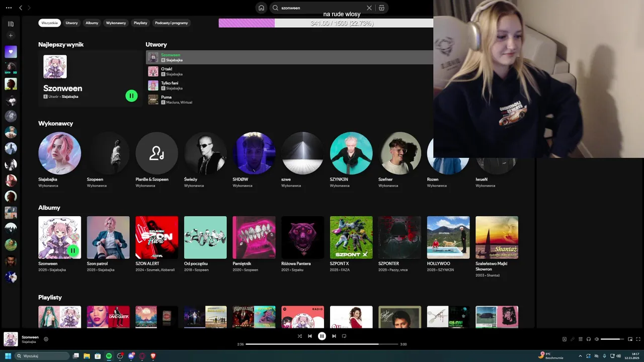Open now-playing cover art thumbnail
Image resolution: width=644 pixels, height=362 pixels.
[11, 339]
